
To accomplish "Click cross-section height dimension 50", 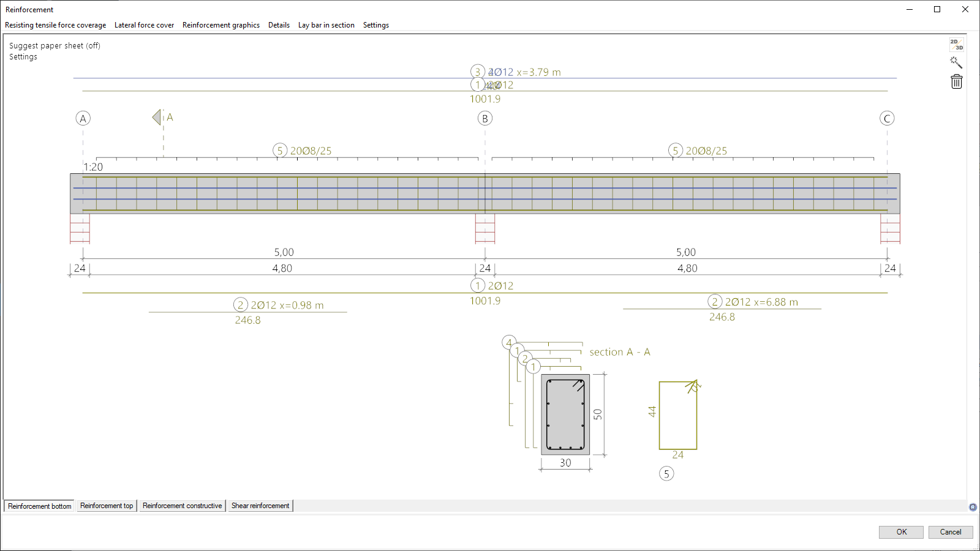I will (598, 414).
